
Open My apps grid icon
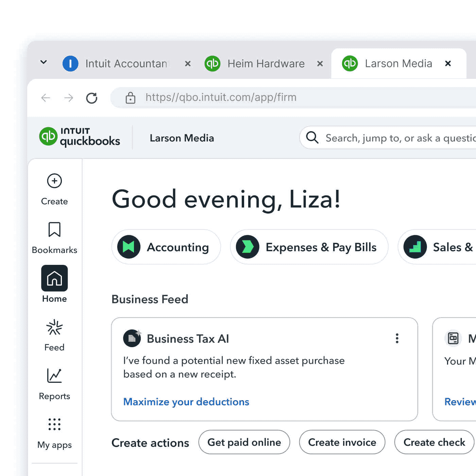[54, 424]
